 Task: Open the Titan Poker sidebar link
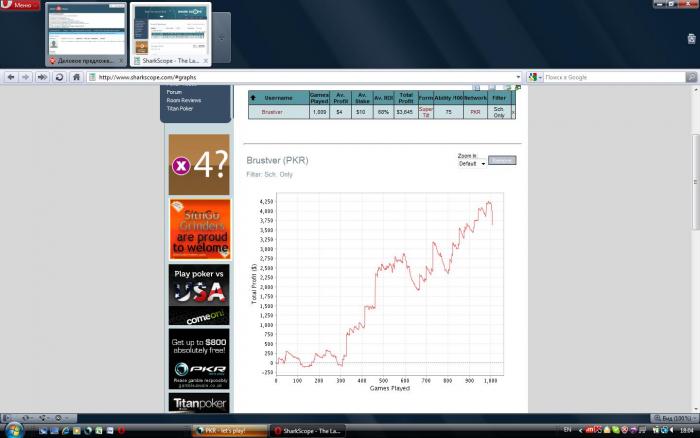(179, 108)
